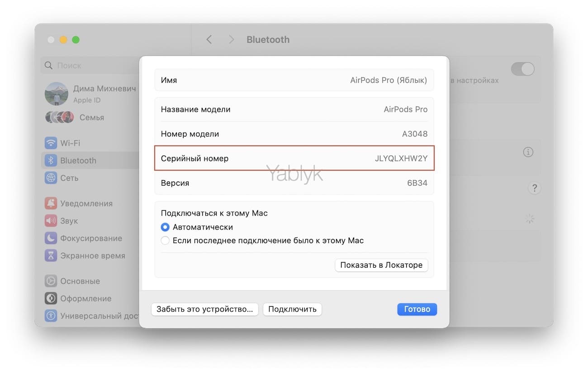Open the Звук speaker icon
This screenshot has width=588, height=374.
pos(51,221)
